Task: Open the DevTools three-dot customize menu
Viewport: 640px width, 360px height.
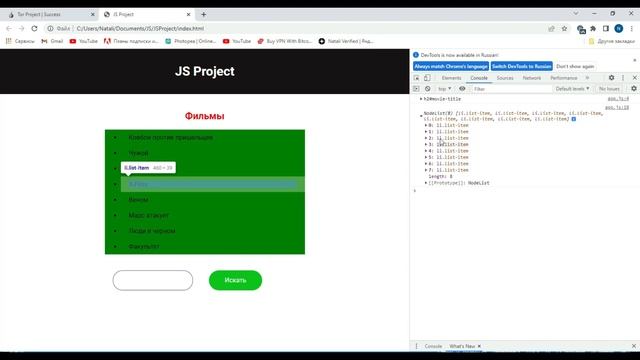Action: click(623, 78)
